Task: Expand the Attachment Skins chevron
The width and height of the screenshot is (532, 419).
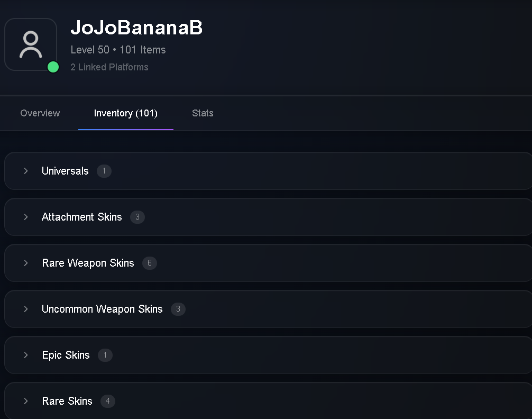Action: pyautogui.click(x=26, y=217)
